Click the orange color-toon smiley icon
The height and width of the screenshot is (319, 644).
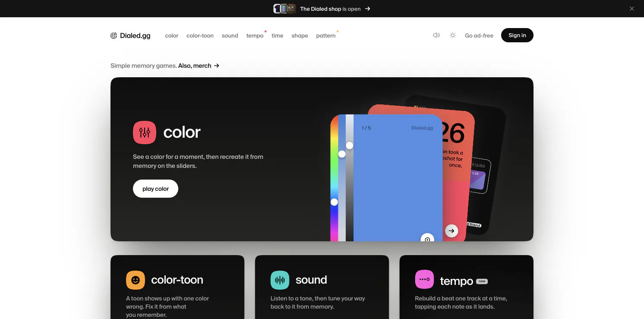pos(136,280)
